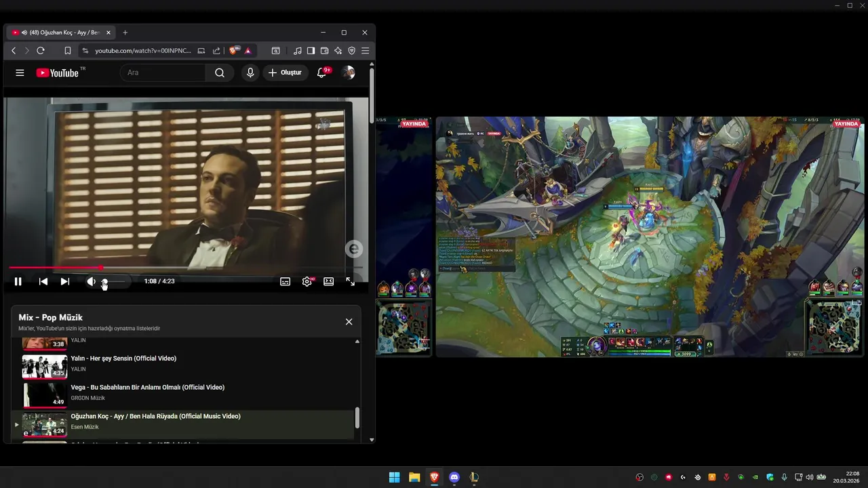Open Brave Wallet icon
The height and width of the screenshot is (488, 868).
click(x=324, y=51)
